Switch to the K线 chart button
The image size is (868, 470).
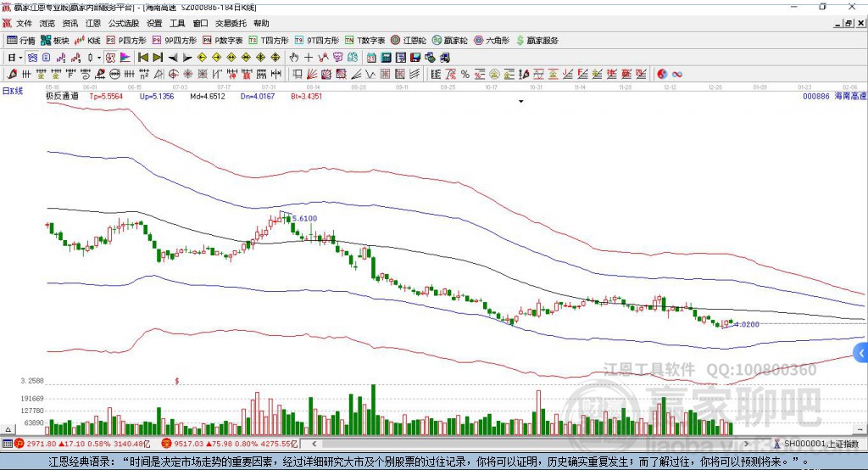[x=87, y=41]
